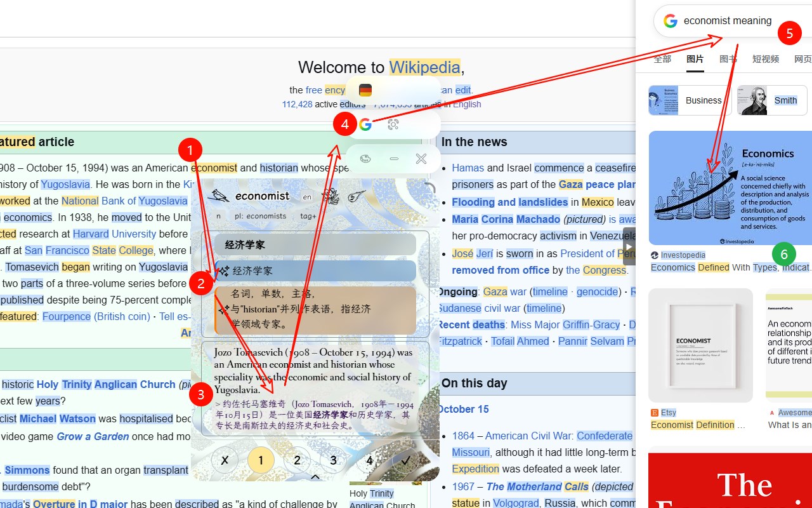Close the dictionary popup with the X icon
This screenshot has width=812, height=508.
click(421, 159)
